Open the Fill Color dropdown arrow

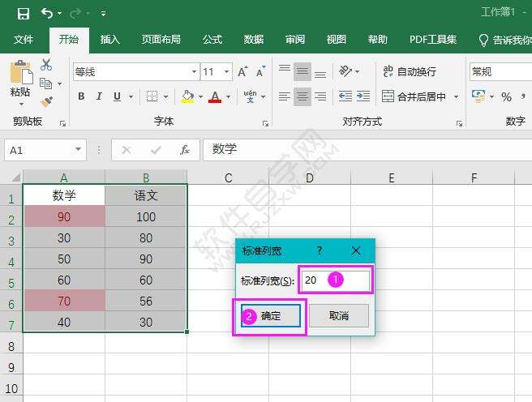click(201, 97)
